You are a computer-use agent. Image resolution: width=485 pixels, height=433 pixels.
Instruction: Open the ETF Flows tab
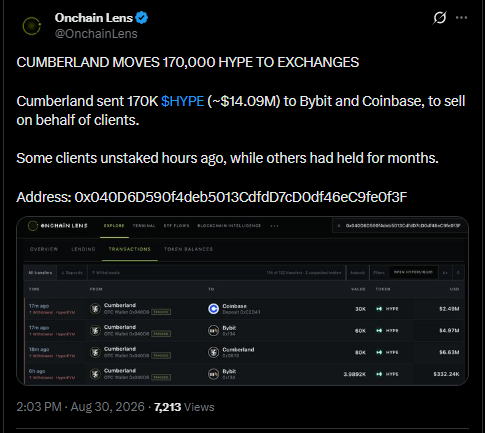point(176,226)
